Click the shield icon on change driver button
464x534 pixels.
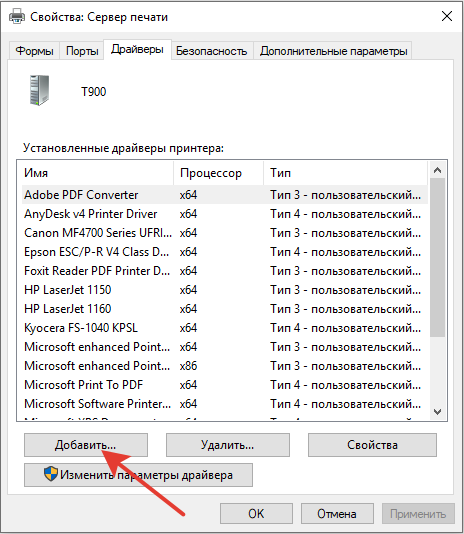[51, 474]
